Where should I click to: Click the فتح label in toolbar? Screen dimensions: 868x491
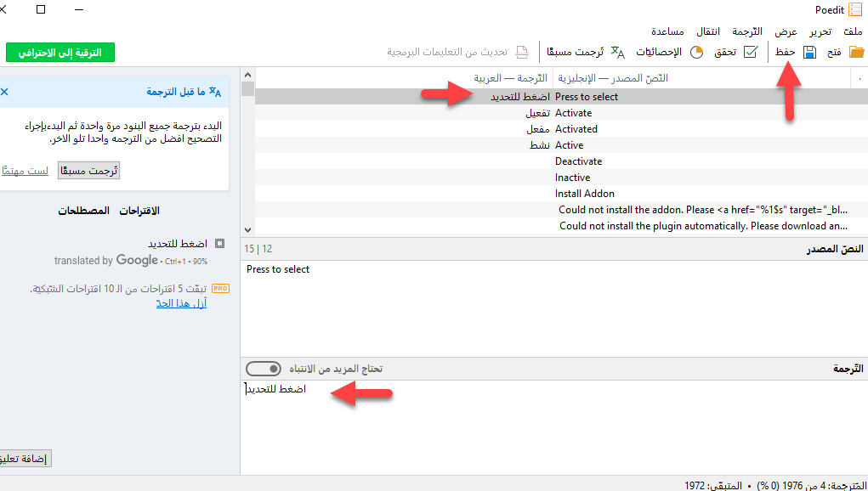pyautogui.click(x=834, y=52)
